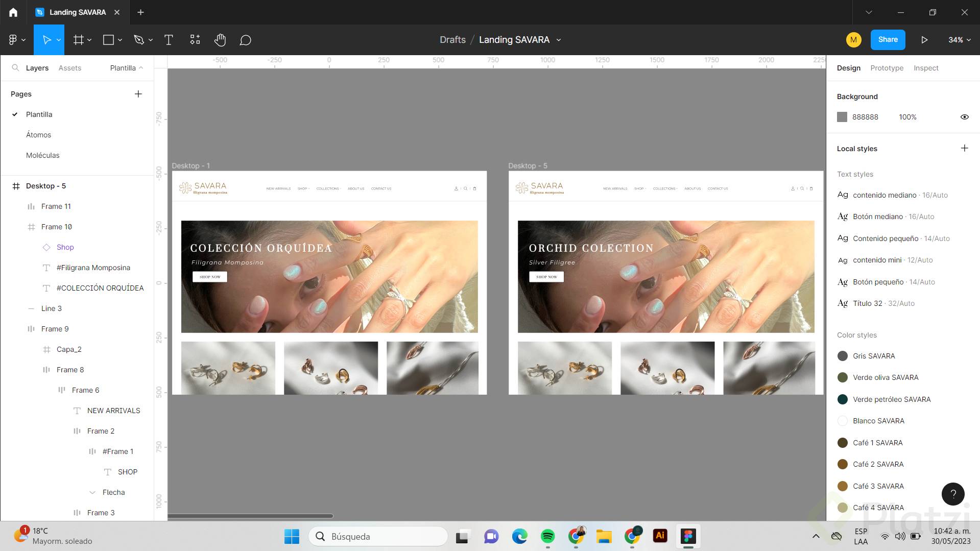The height and width of the screenshot is (551, 980).
Task: Select the Plantilla page
Action: click(39, 114)
